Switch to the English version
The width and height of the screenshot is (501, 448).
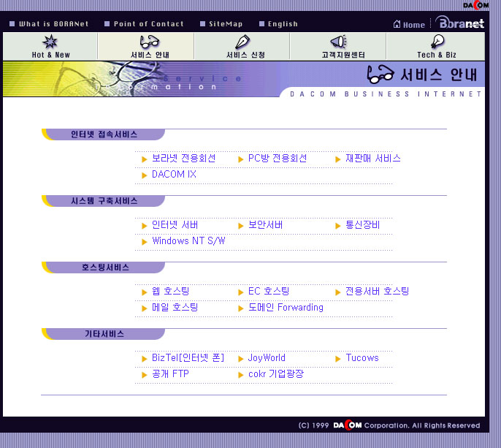(x=283, y=24)
